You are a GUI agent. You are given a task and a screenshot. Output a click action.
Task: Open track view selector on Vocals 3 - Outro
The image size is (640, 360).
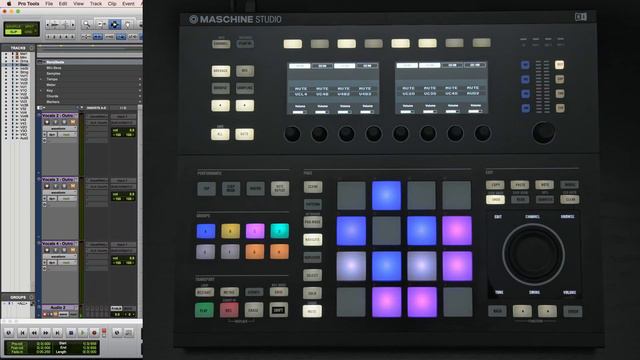point(60,192)
